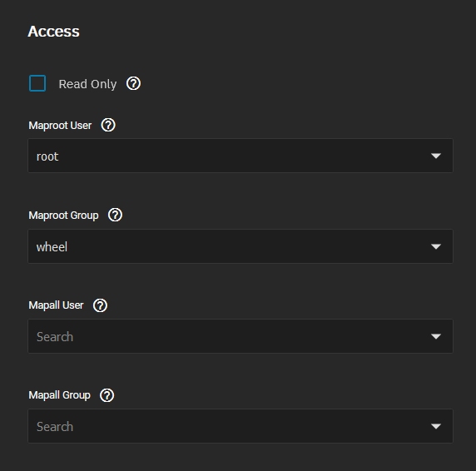
Task: Select the root value in Maproot User
Action: pos(47,156)
